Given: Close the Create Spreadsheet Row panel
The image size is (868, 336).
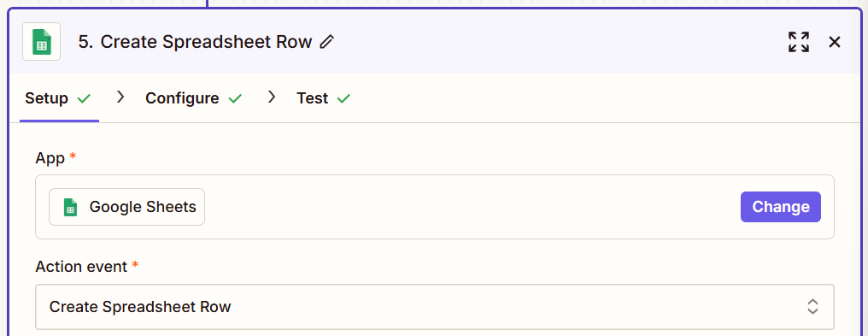Looking at the screenshot, I should point(834,42).
